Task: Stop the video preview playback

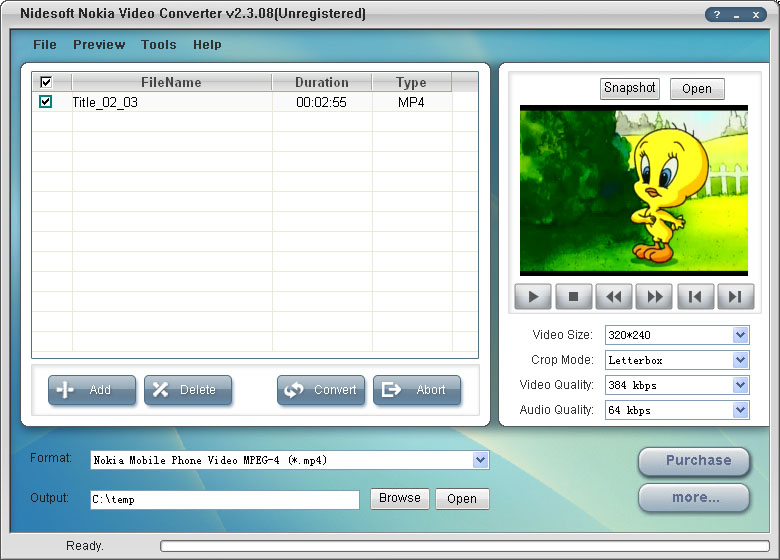Action: tap(574, 297)
